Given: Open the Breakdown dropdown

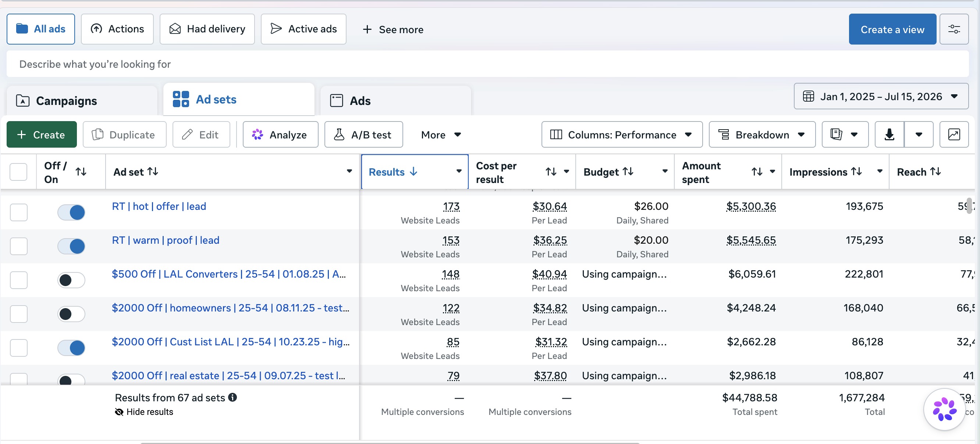Looking at the screenshot, I should tap(762, 134).
